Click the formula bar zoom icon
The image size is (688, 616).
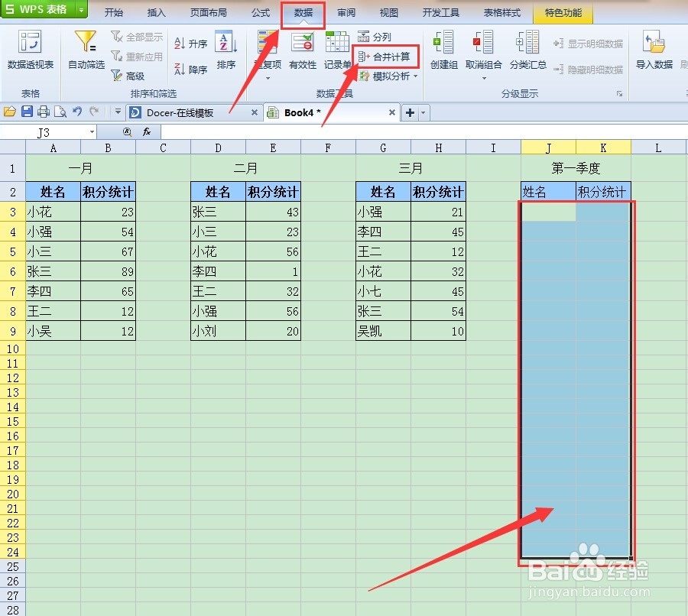coord(127,131)
